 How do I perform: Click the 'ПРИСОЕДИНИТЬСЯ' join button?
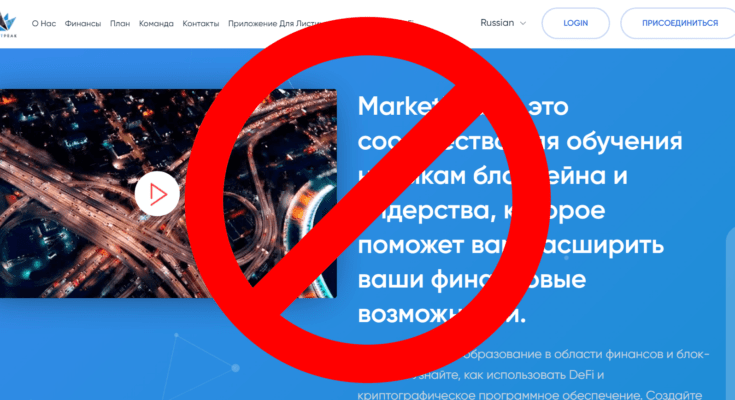click(x=679, y=23)
